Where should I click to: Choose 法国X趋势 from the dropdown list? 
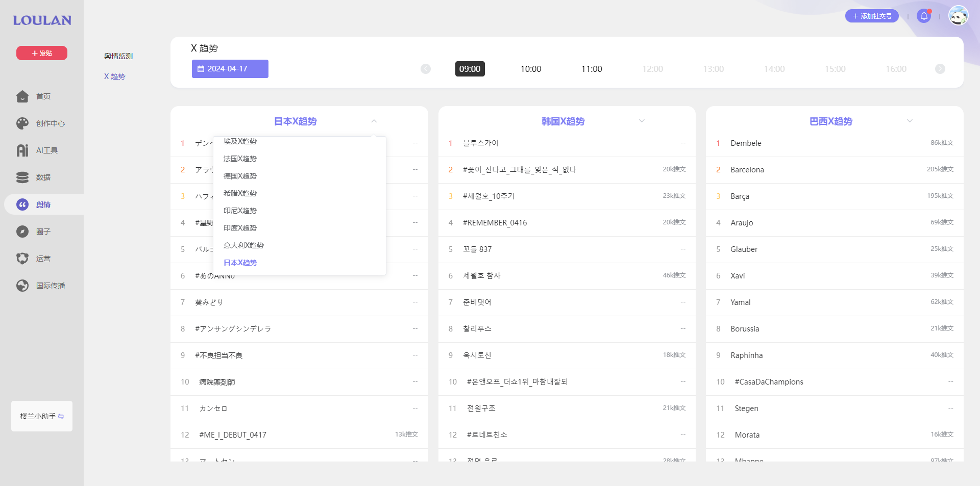[300, 159]
